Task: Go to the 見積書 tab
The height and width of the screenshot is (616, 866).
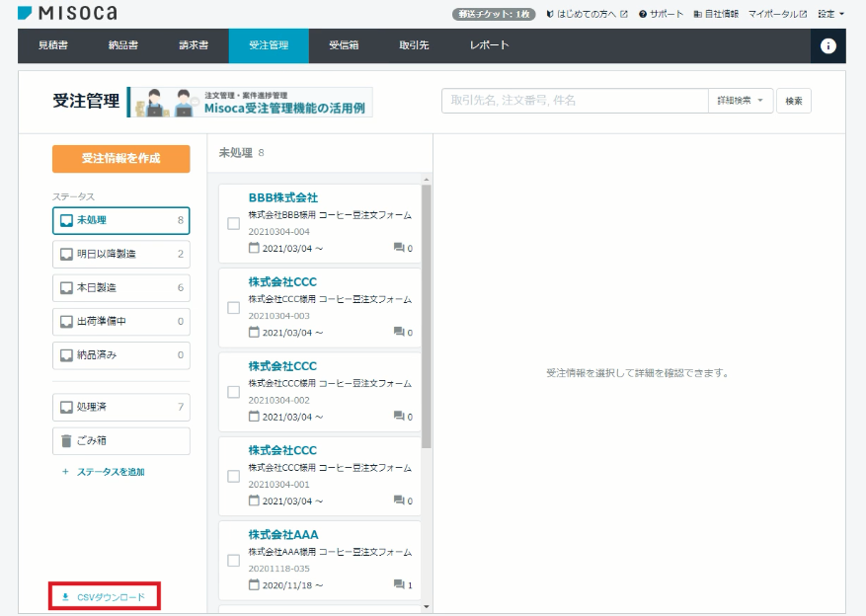Action: [53, 45]
